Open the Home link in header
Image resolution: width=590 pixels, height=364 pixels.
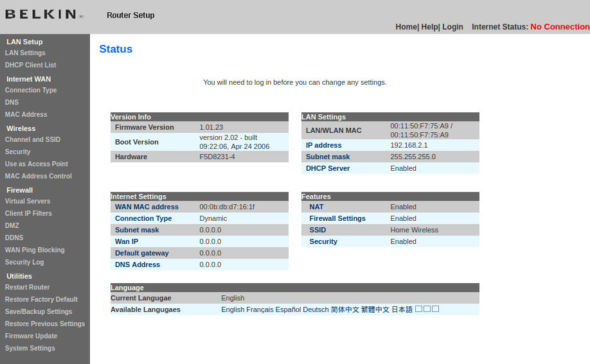pyautogui.click(x=406, y=27)
